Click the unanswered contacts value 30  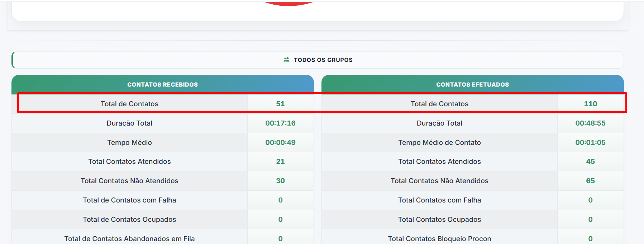280,181
